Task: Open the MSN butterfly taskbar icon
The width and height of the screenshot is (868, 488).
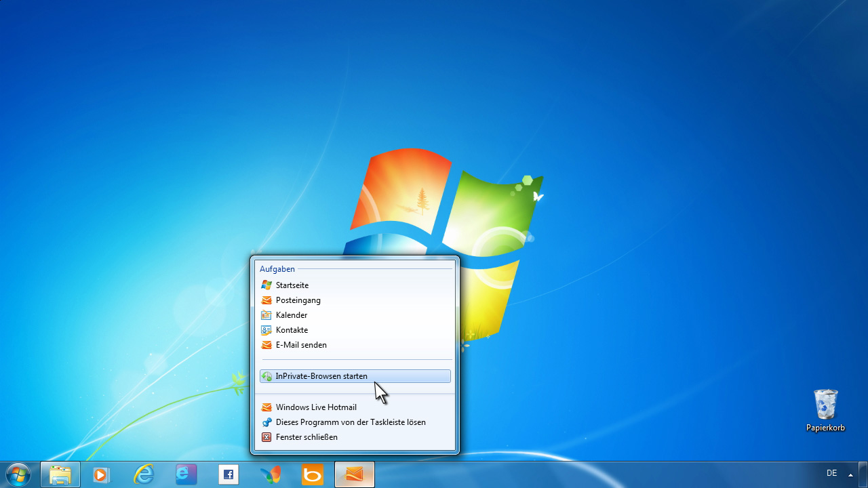Action: coord(271,474)
